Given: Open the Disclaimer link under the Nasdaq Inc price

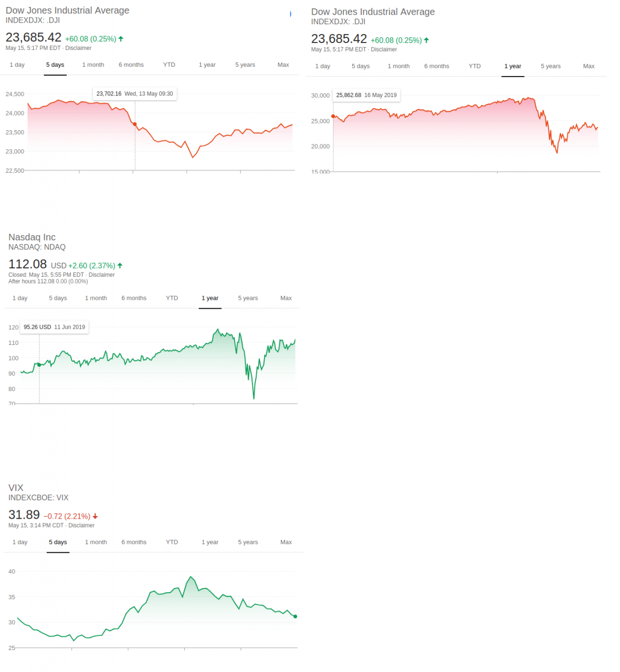Looking at the screenshot, I should coord(101,275).
